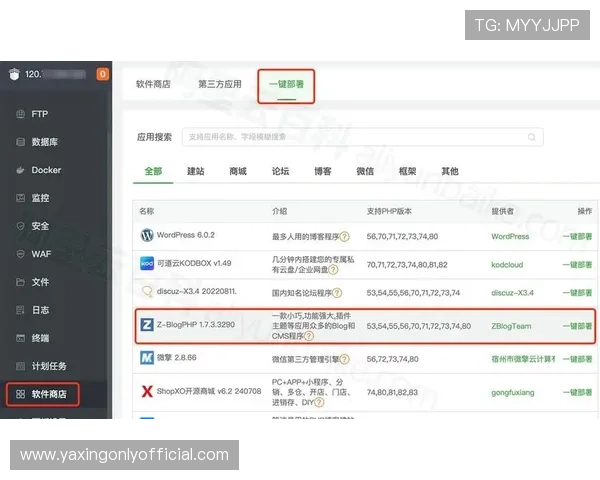Click the 日志 log icon
The image size is (600, 480).
[21, 310]
